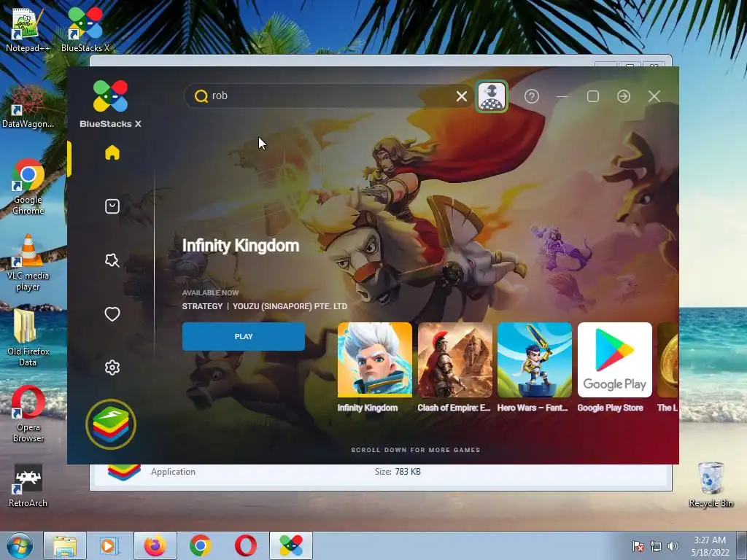Open Notepad++ desktop shortcut
This screenshot has width=747, height=560.
pos(28,31)
